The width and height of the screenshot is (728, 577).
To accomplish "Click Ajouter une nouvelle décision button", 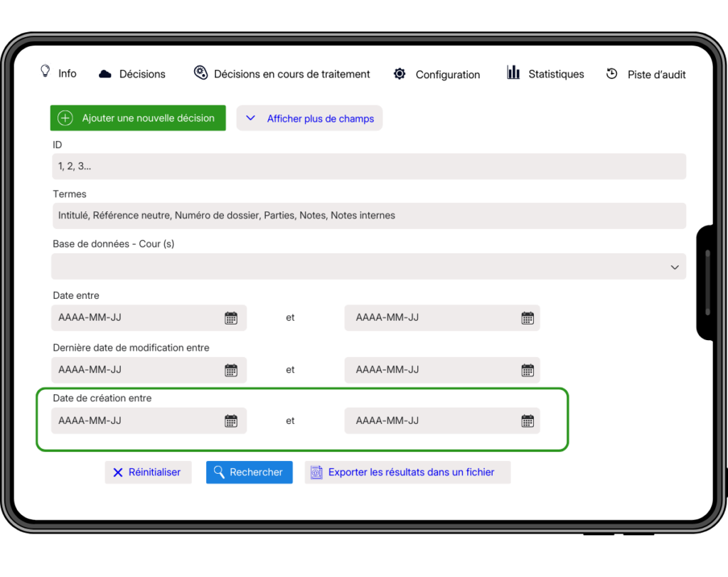I will click(x=138, y=118).
